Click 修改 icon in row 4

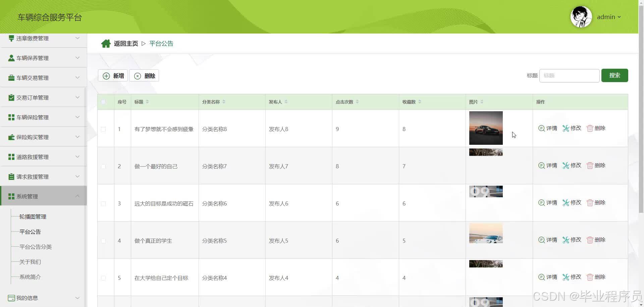[x=566, y=240]
